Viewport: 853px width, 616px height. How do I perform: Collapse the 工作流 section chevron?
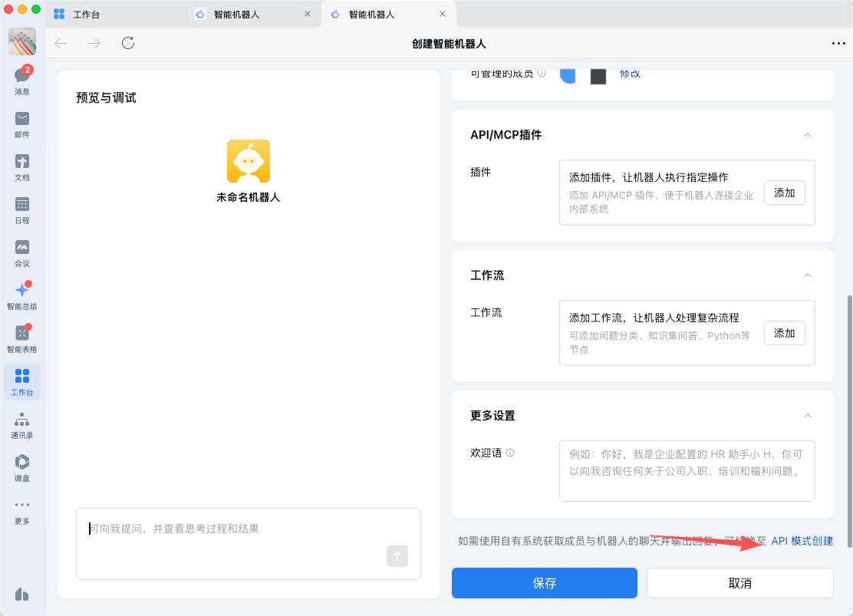807,275
